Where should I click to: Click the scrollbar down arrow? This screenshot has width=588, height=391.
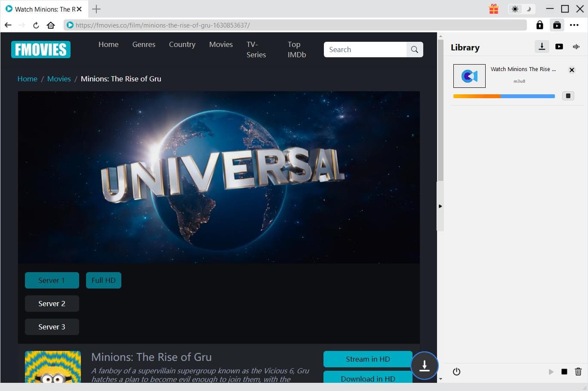(x=440, y=379)
